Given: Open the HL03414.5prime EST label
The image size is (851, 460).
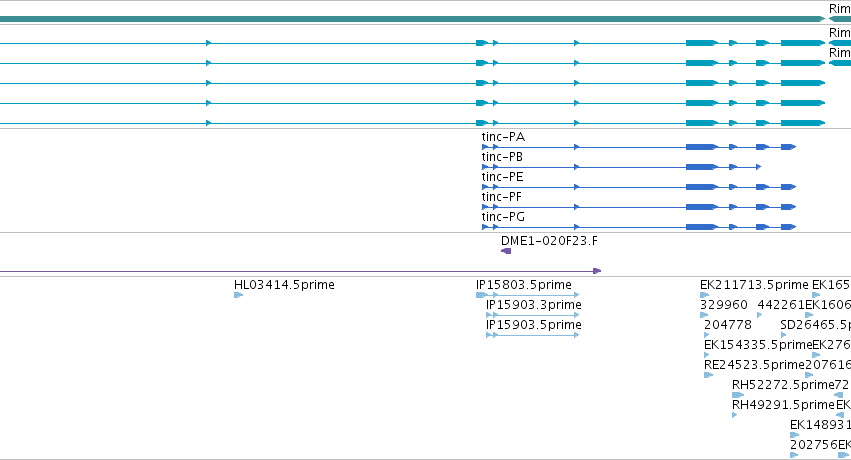Looking at the screenshot, I should coord(284,285).
